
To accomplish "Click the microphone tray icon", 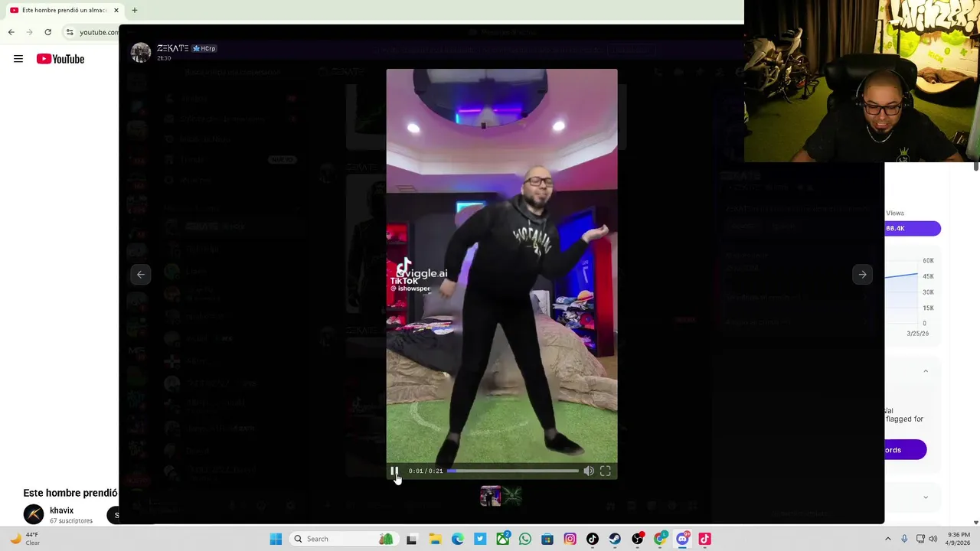I will (x=904, y=539).
